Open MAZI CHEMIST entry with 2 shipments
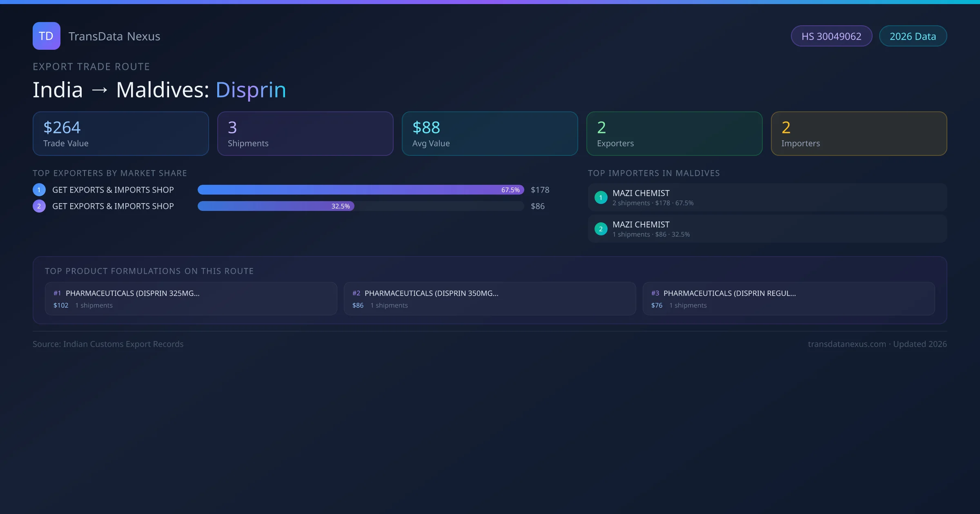980x514 pixels. pos(767,197)
